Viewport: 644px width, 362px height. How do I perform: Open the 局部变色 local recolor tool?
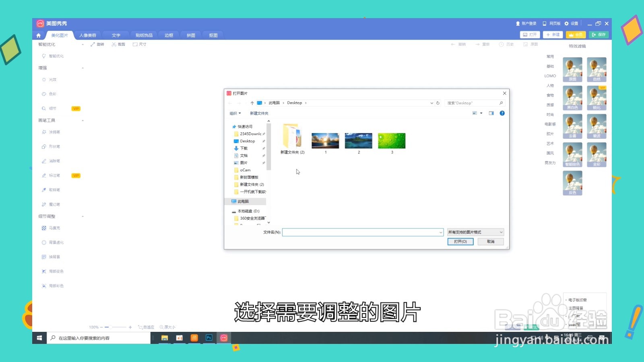coord(53,271)
